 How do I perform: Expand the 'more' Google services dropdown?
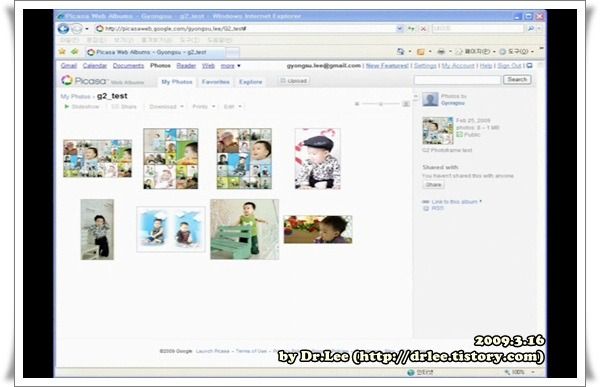(230, 66)
